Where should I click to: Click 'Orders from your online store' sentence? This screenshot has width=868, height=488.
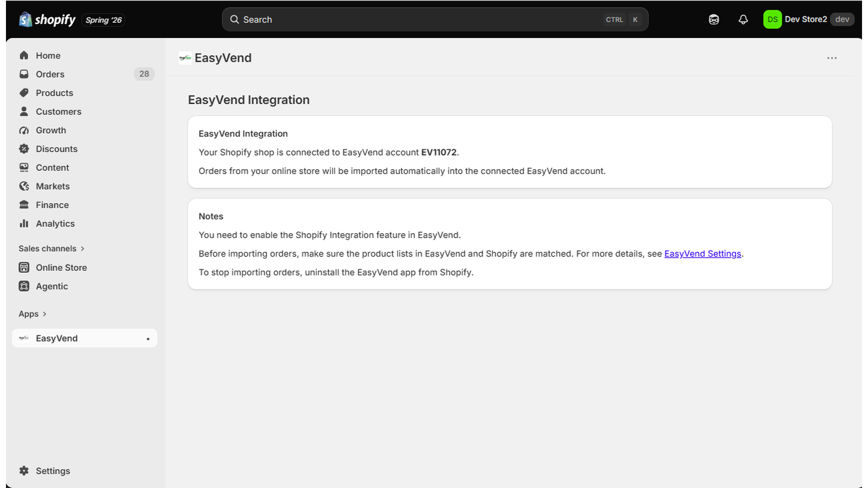[402, 171]
